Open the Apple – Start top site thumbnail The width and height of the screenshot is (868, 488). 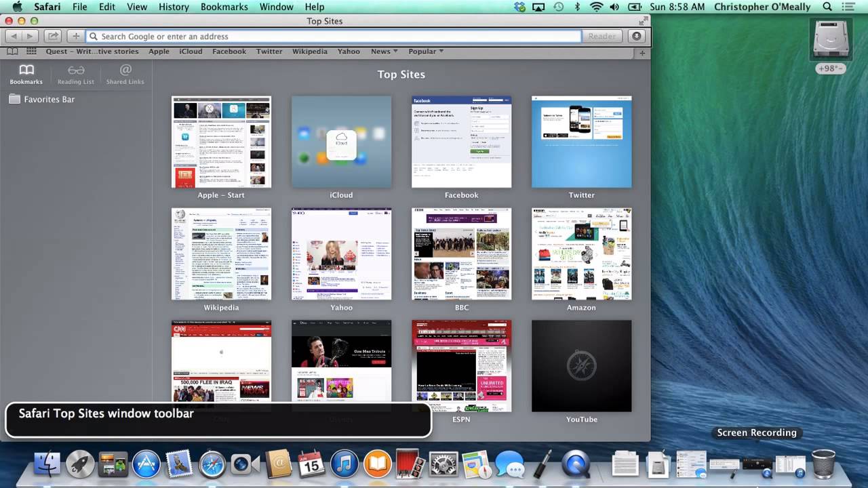pos(221,142)
